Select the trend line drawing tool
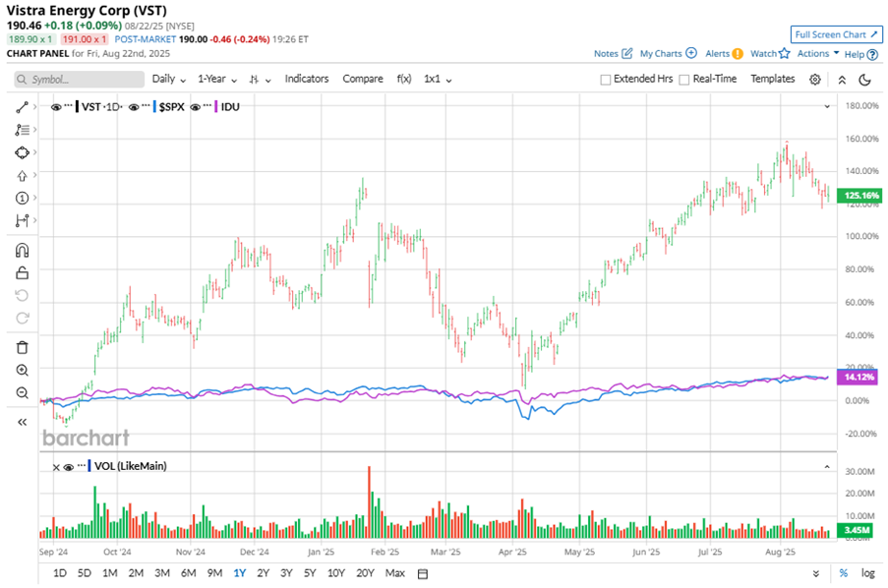This screenshot has height=588, width=888. [22, 107]
